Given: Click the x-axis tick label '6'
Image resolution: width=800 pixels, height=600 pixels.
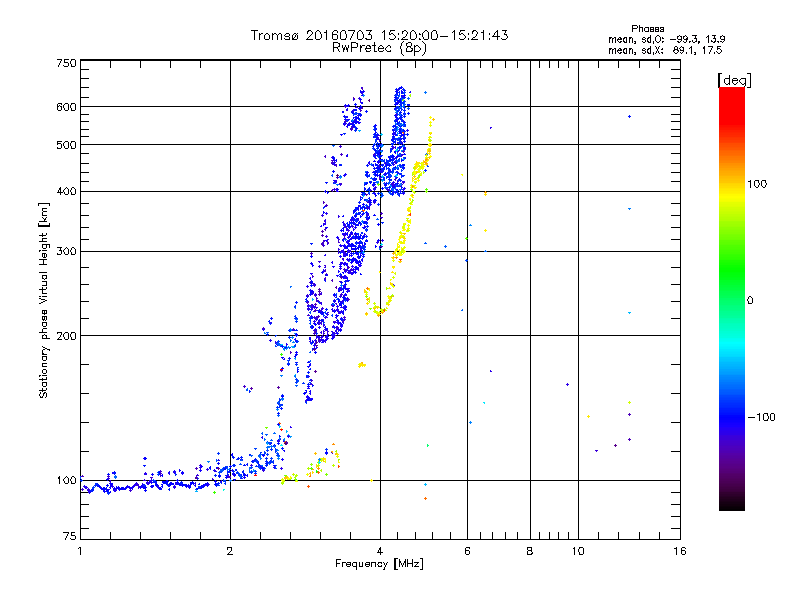Looking at the screenshot, I should (467, 551).
